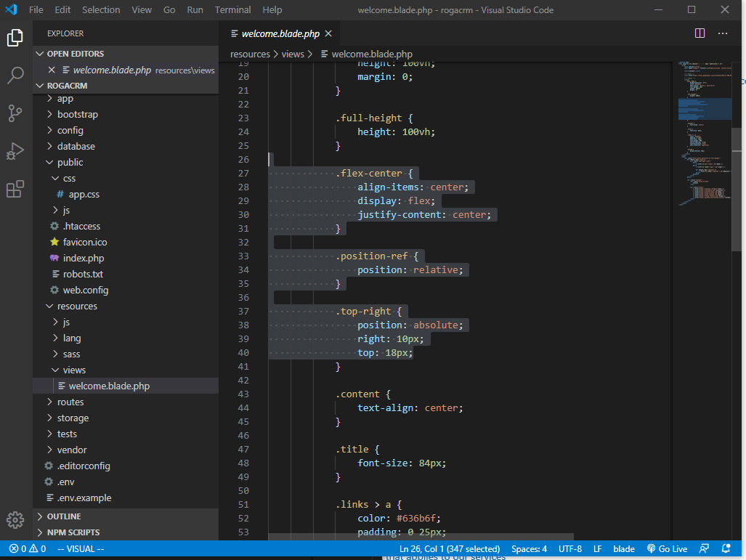The height and width of the screenshot is (560, 746).
Task: Close the welcome.blade.php editor tab
Action: pos(328,33)
